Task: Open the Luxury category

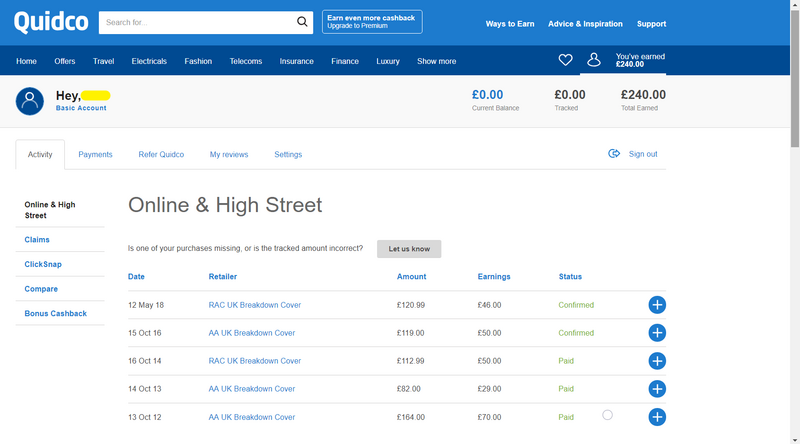Action: tap(388, 61)
